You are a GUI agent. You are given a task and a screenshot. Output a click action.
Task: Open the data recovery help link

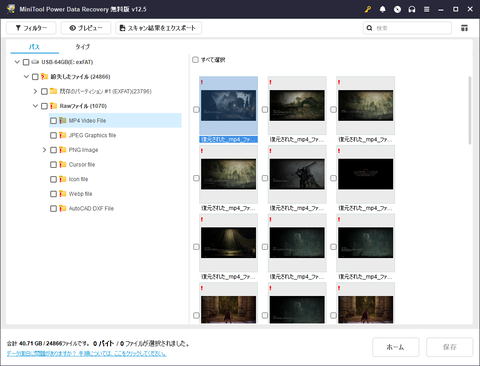[x=87, y=353]
